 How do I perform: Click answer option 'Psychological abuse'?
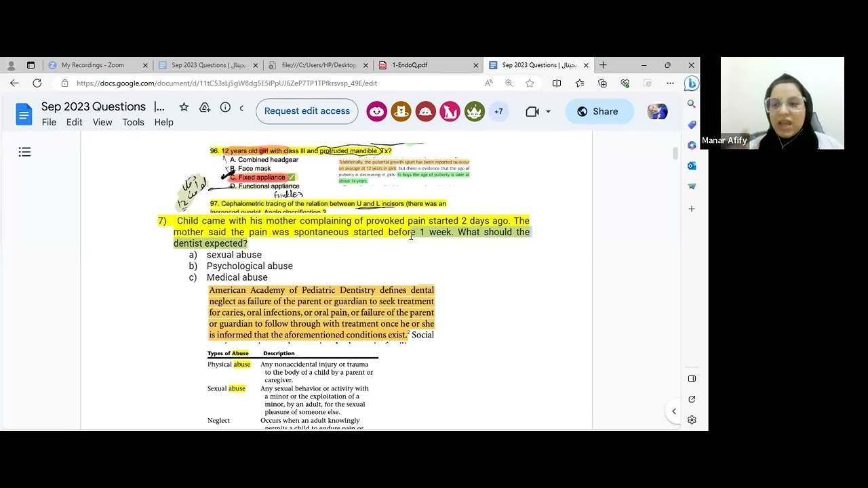click(x=250, y=266)
